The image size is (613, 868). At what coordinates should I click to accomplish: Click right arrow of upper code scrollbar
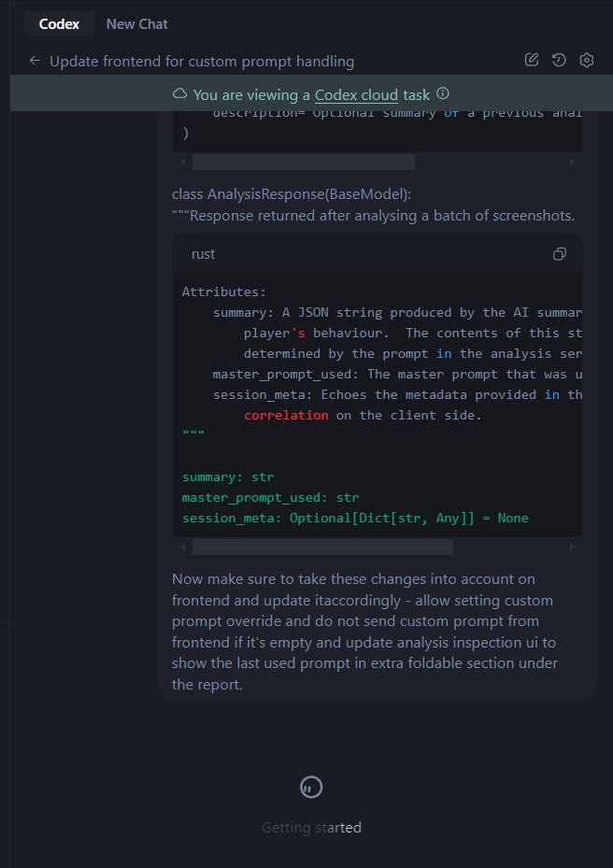pos(572,163)
